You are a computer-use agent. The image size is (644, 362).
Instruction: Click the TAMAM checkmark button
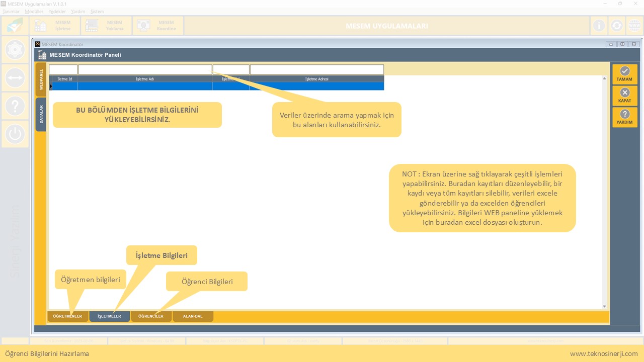tap(624, 74)
